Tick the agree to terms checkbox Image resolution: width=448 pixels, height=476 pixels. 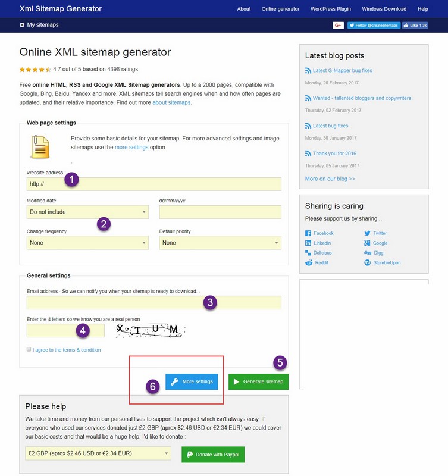coord(29,350)
